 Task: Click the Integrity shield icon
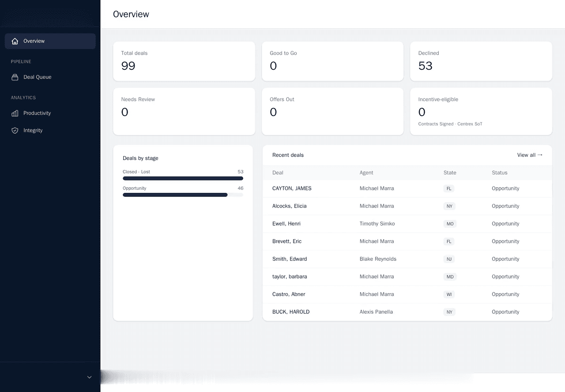click(15, 131)
